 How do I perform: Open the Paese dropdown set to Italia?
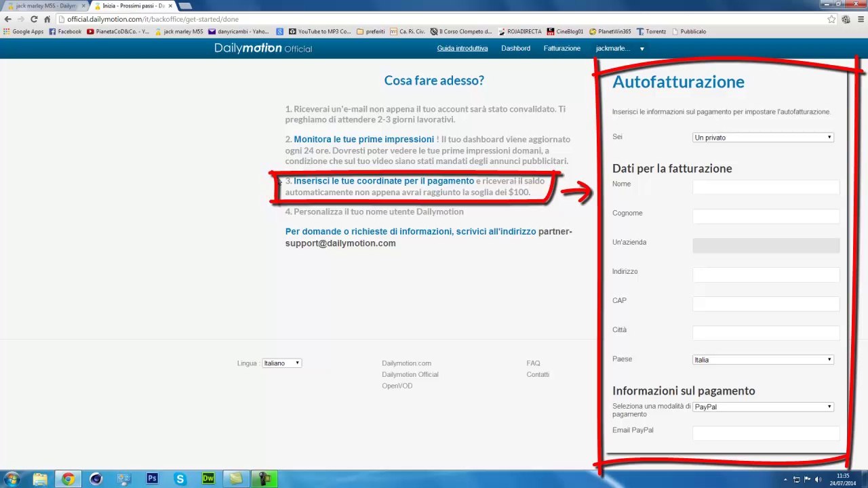(763, 360)
